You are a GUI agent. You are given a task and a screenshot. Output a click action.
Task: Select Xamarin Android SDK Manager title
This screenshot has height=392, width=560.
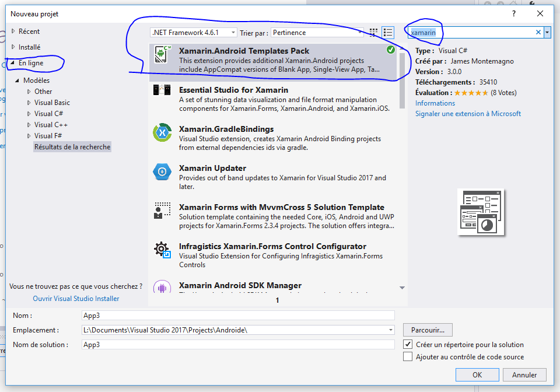(240, 285)
